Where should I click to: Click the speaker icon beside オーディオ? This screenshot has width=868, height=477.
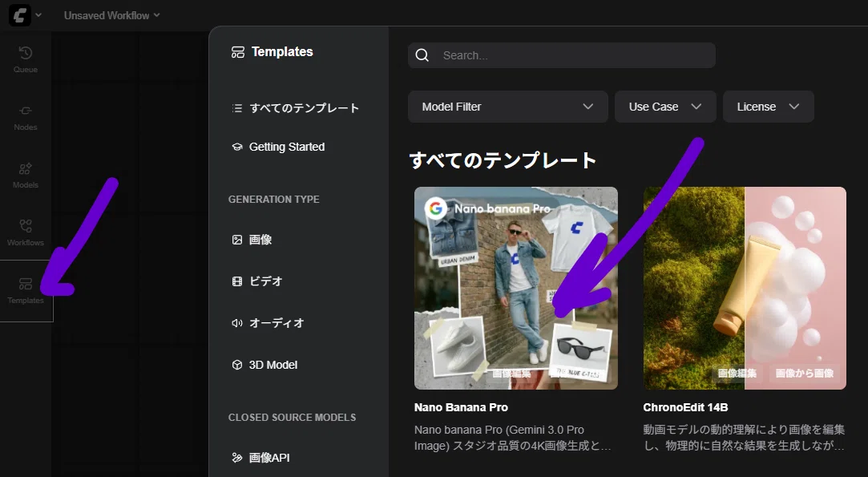click(237, 323)
